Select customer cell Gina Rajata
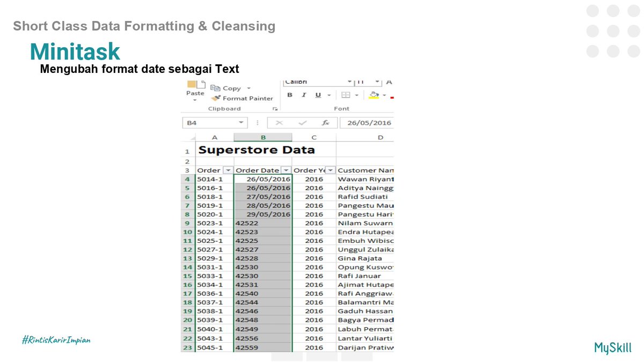644x362 pixels. coord(365,258)
